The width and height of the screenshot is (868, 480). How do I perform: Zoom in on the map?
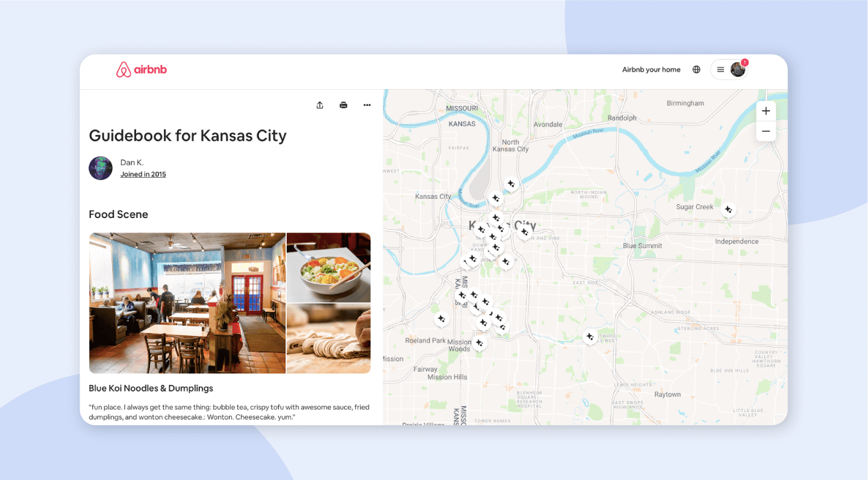[766, 111]
